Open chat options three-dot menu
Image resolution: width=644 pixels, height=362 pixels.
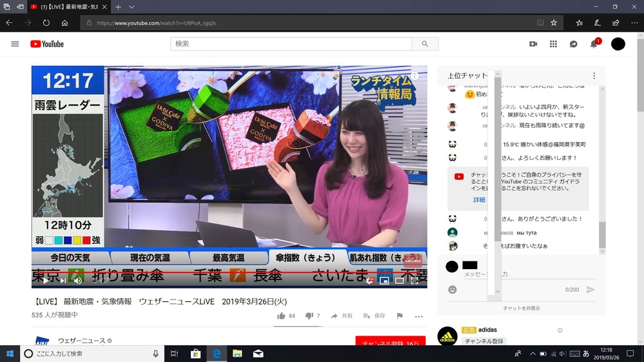coord(594,75)
